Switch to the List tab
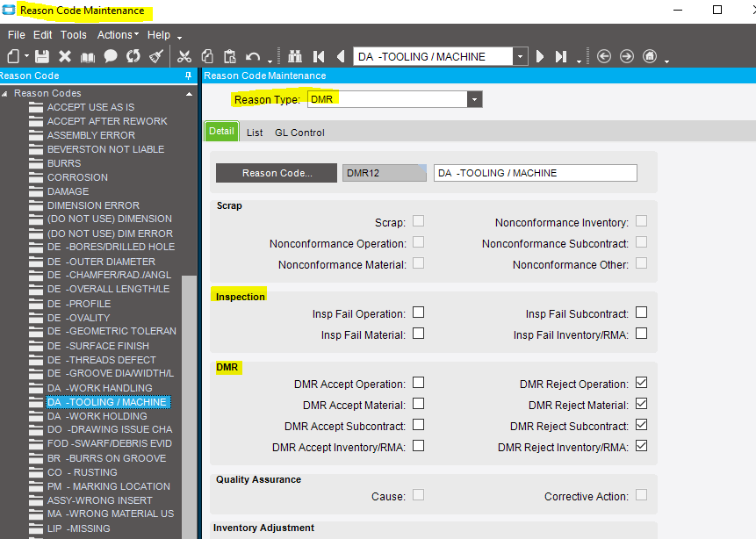The width and height of the screenshot is (756, 539). coord(255,133)
